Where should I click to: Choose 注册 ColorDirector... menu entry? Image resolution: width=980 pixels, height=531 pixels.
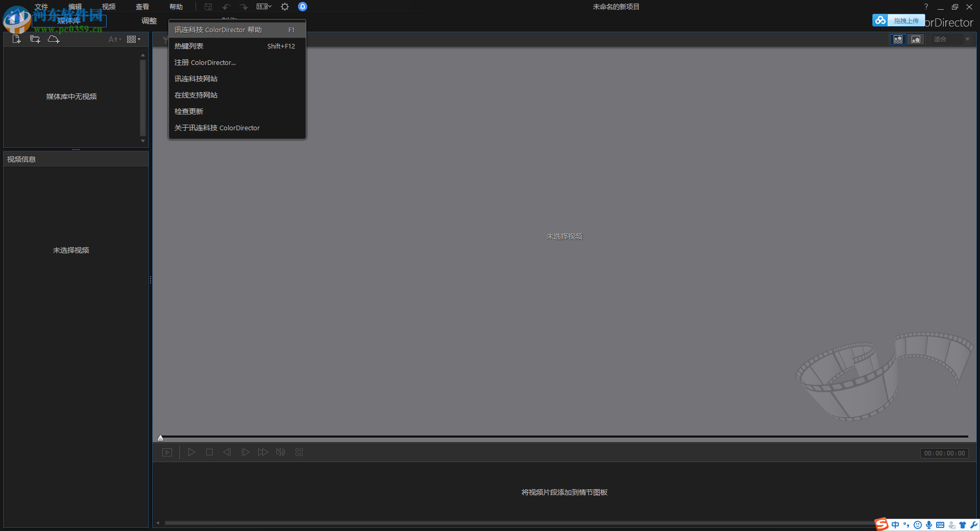click(x=237, y=62)
